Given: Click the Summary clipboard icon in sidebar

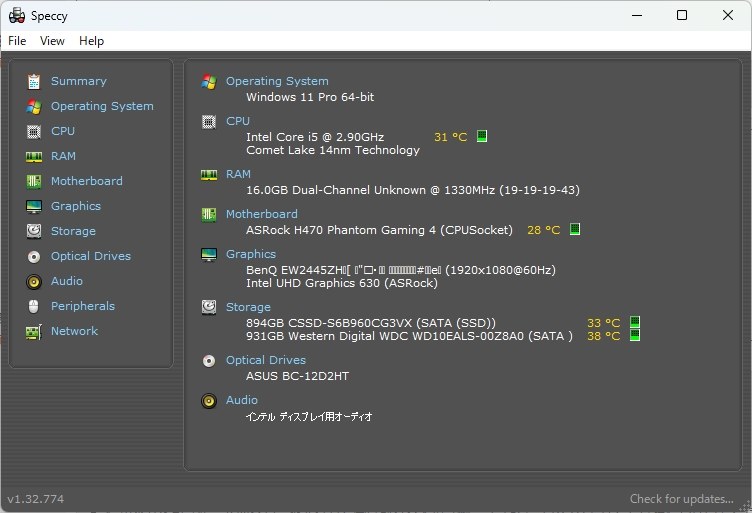Looking at the screenshot, I should [x=34, y=82].
